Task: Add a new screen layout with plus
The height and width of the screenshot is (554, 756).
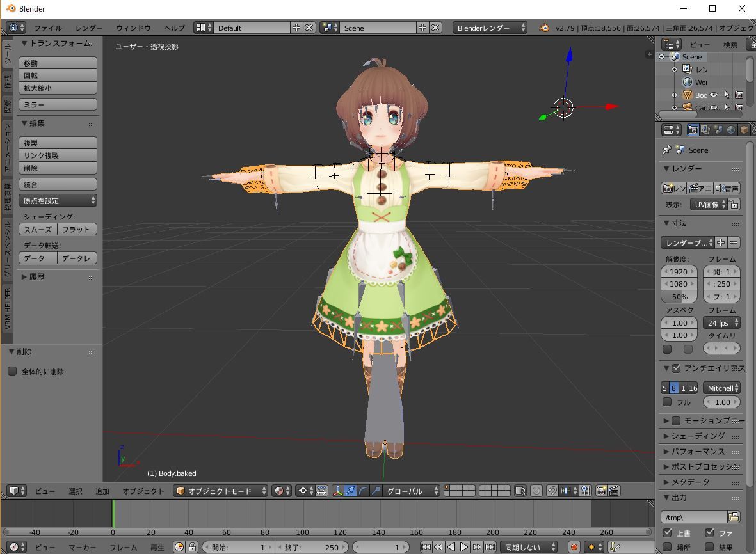Action: tap(296, 28)
